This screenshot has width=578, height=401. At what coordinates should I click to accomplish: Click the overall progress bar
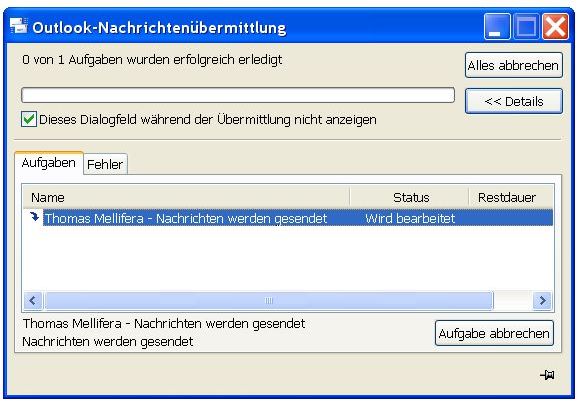[x=238, y=95]
